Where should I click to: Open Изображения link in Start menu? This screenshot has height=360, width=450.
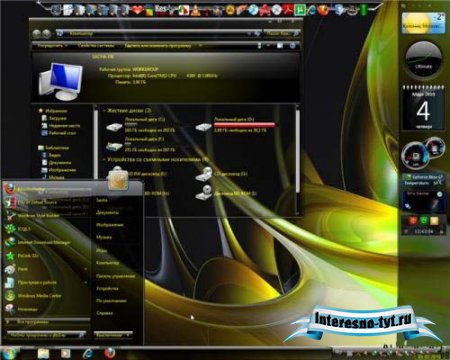point(110,225)
